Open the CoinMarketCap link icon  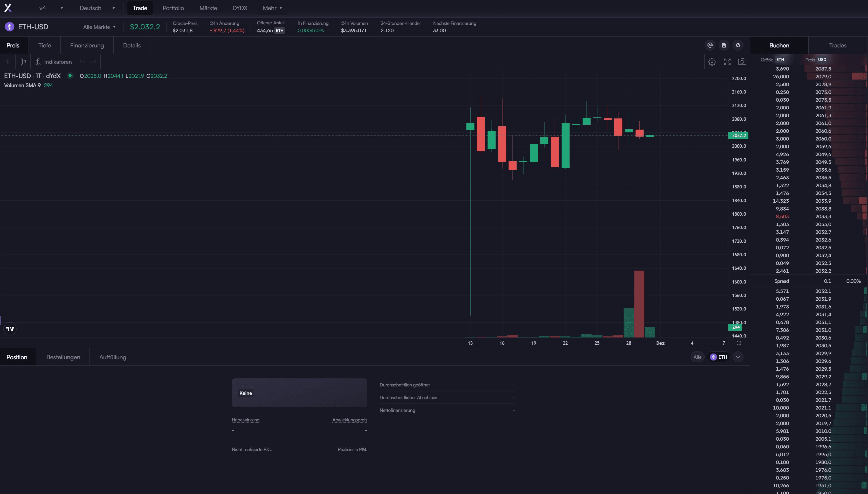coord(710,45)
